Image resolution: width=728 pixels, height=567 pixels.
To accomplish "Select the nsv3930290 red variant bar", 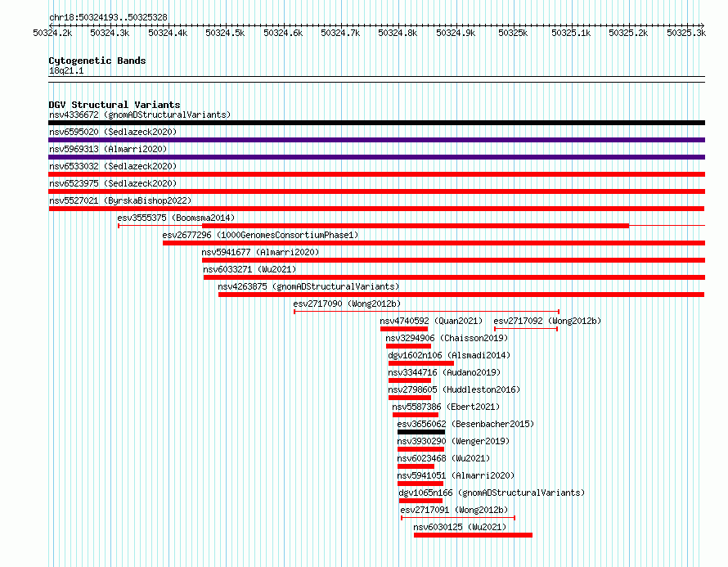I will (420, 449).
